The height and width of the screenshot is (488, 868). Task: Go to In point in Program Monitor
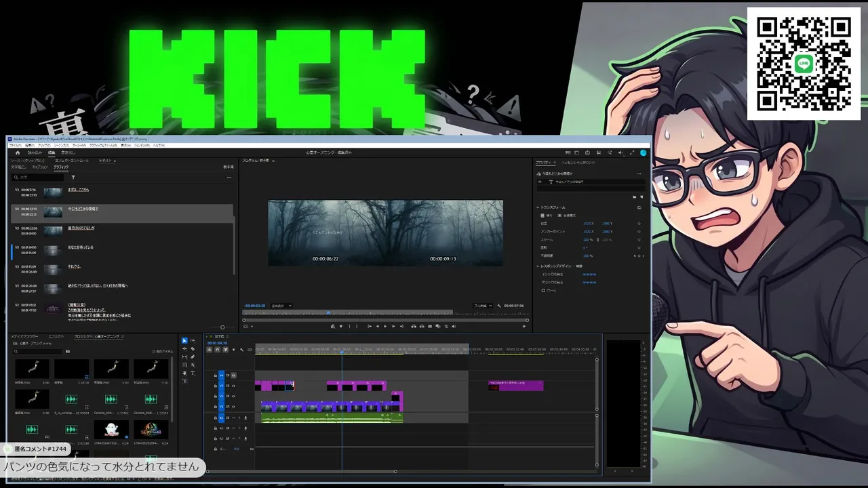coord(369,326)
